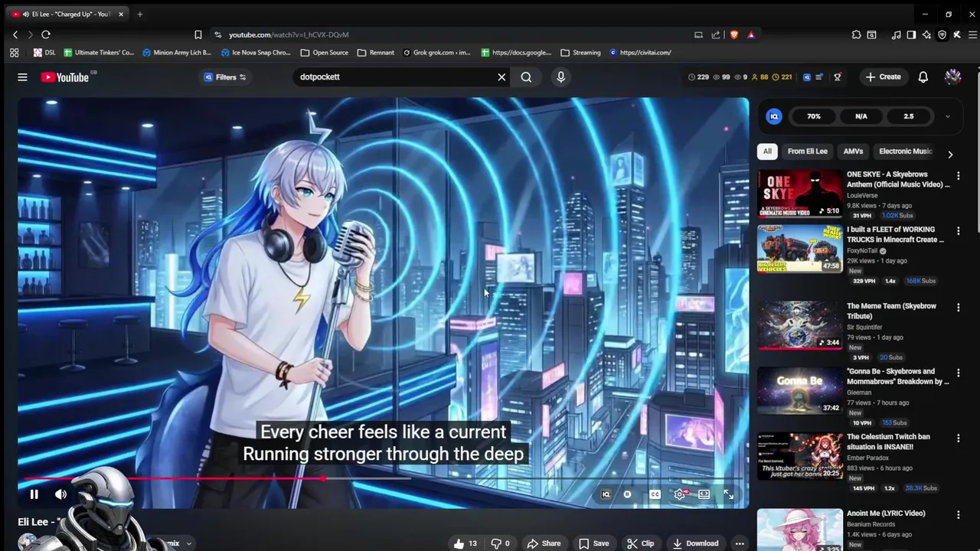Viewport: 980px width, 551px height.
Task: Share the video
Action: (x=544, y=543)
